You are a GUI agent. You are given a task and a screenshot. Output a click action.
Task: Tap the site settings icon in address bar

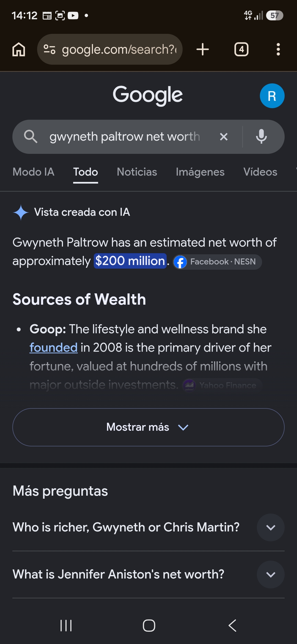pos(50,50)
